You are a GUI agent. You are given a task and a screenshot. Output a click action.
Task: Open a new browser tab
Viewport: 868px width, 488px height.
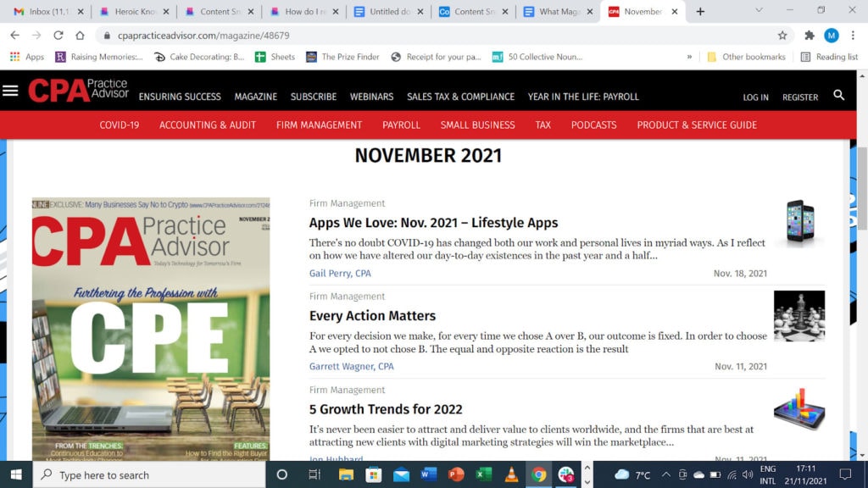tap(700, 12)
